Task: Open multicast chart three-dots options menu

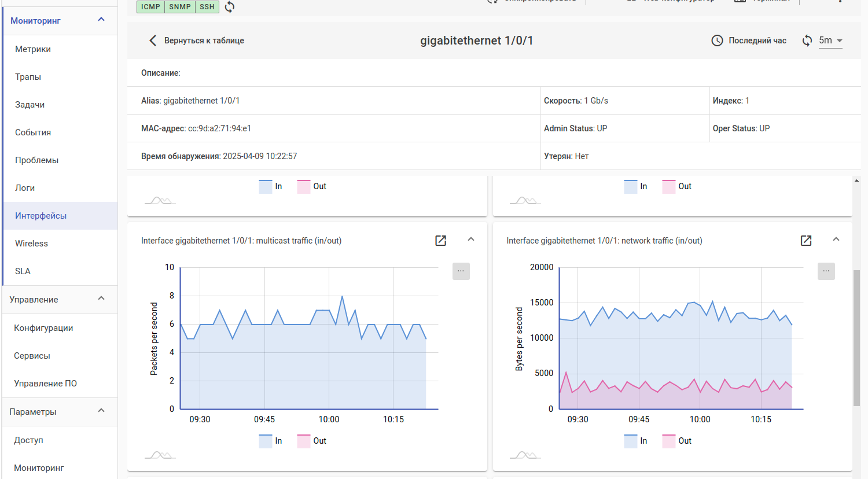Action: click(x=461, y=271)
